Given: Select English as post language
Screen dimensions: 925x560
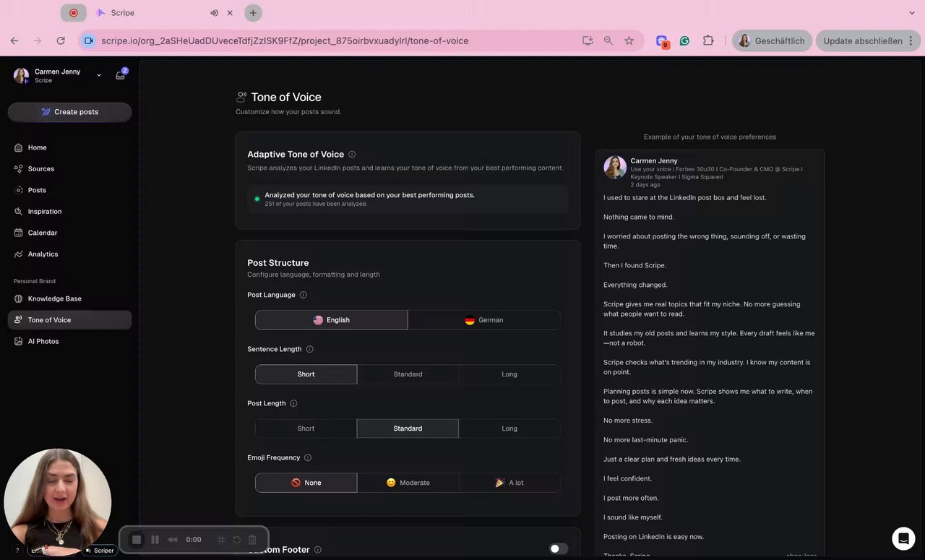Looking at the screenshot, I should coord(332,320).
